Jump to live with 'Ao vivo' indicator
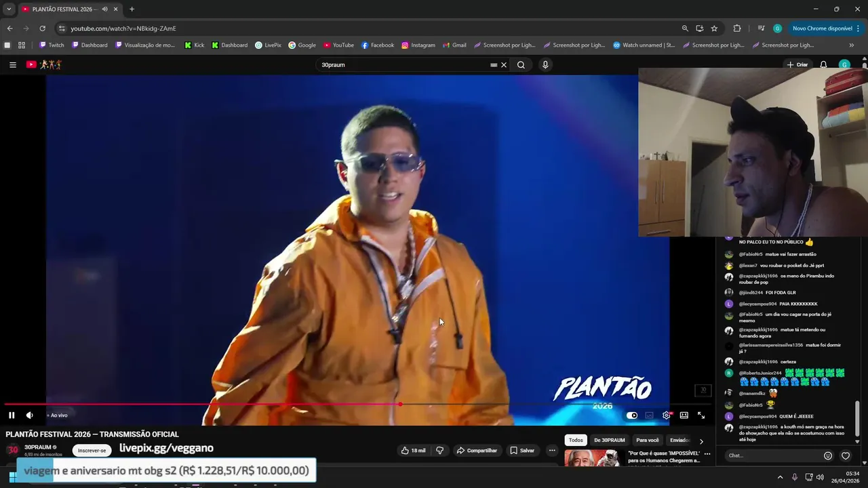 point(58,415)
